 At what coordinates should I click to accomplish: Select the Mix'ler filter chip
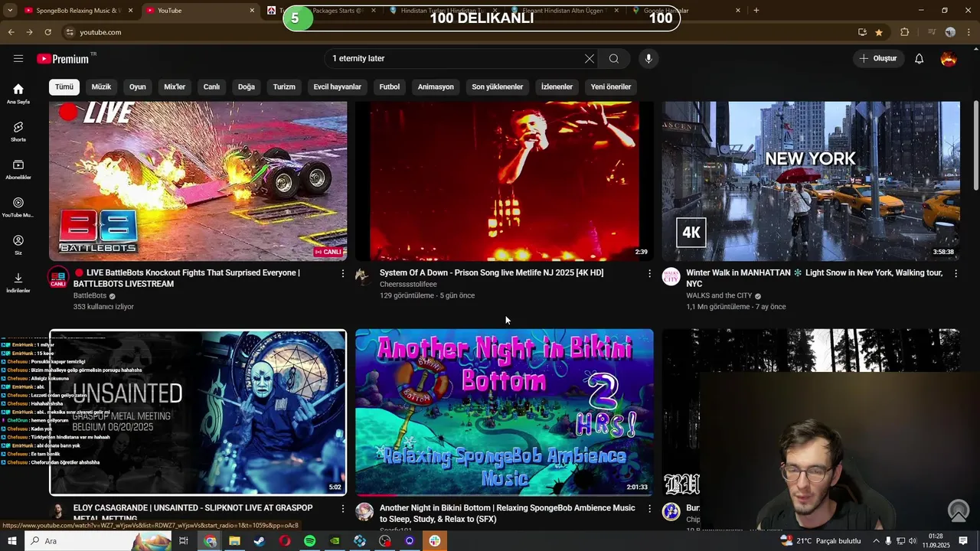175,86
